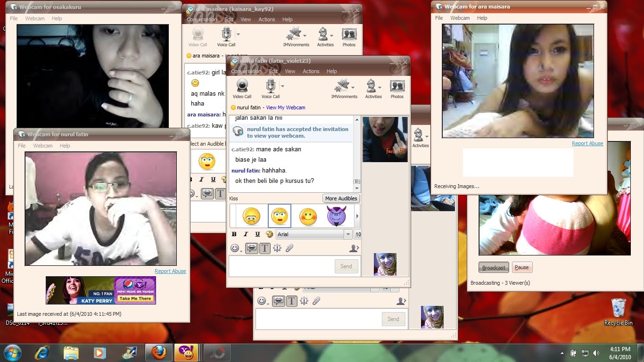Viewport: 644px width, 362px height.
Task: Expand Voice Call dropdown arrow in nurul fatin chat
Action: coord(283,86)
